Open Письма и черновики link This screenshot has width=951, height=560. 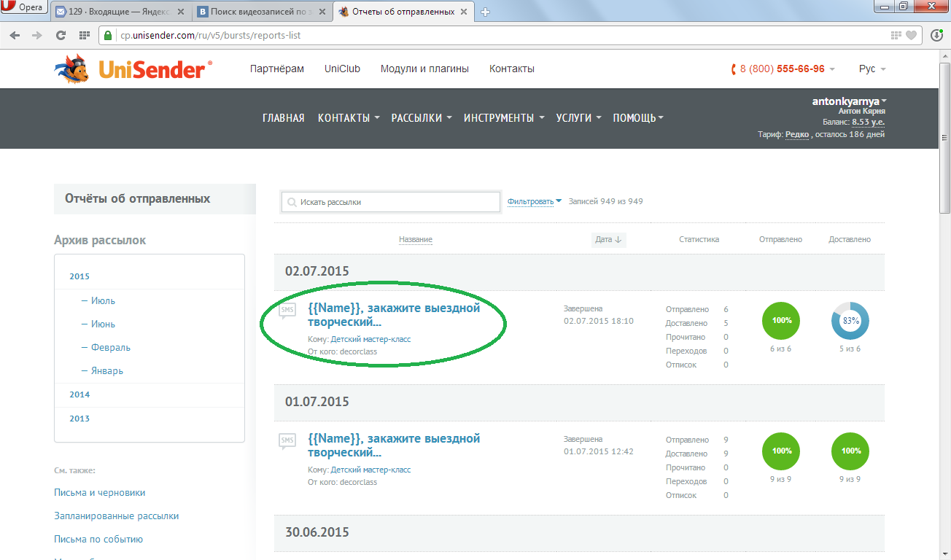[x=99, y=492]
